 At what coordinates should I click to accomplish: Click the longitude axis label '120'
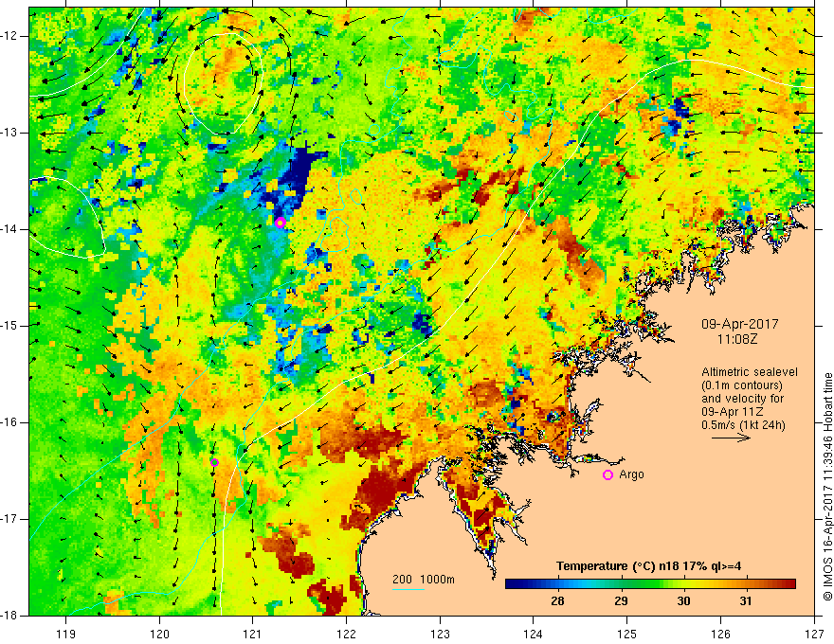pyautogui.click(x=159, y=634)
